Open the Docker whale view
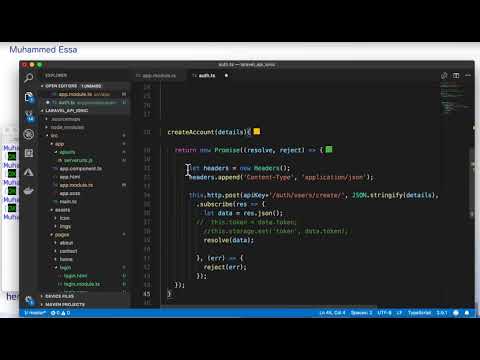Screen dimensions: 480x360 coord(29,191)
